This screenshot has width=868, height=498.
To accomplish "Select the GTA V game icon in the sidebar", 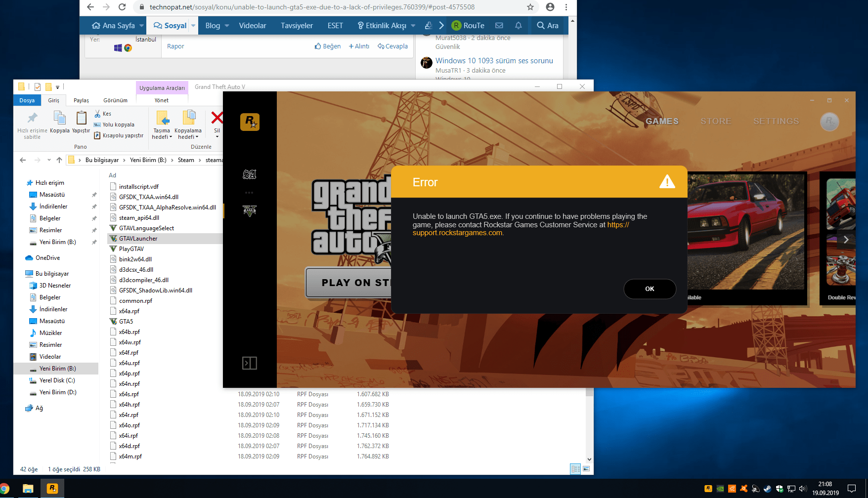I will [x=250, y=211].
